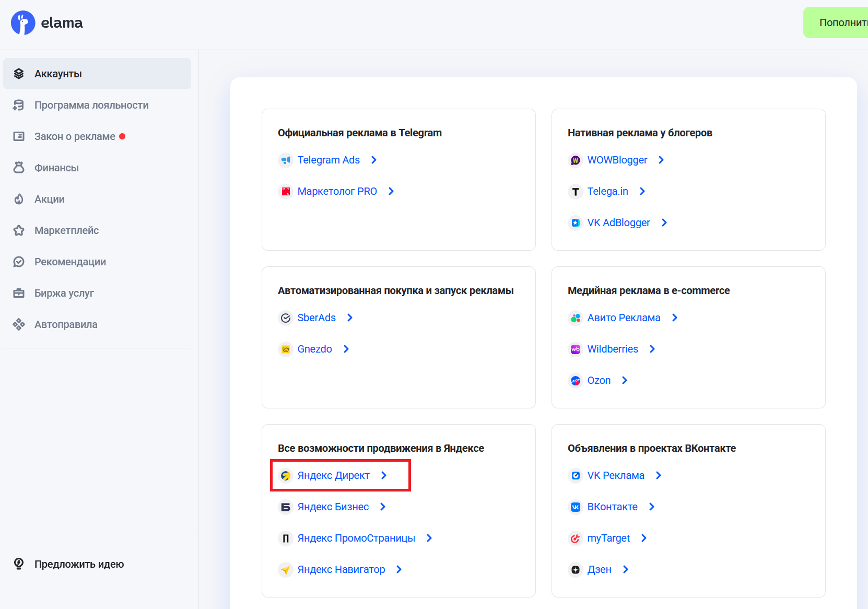Click the SberAds icon
Screen dimensions: 868x609
(286, 318)
